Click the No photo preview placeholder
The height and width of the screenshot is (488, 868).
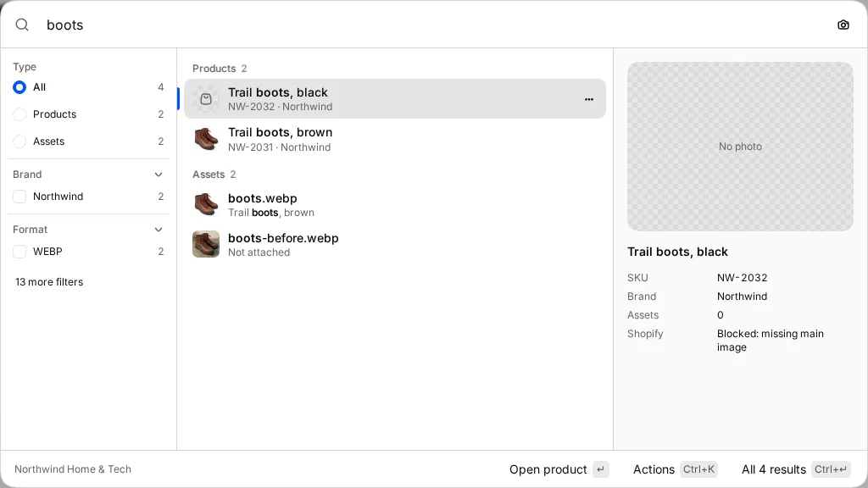tap(740, 147)
